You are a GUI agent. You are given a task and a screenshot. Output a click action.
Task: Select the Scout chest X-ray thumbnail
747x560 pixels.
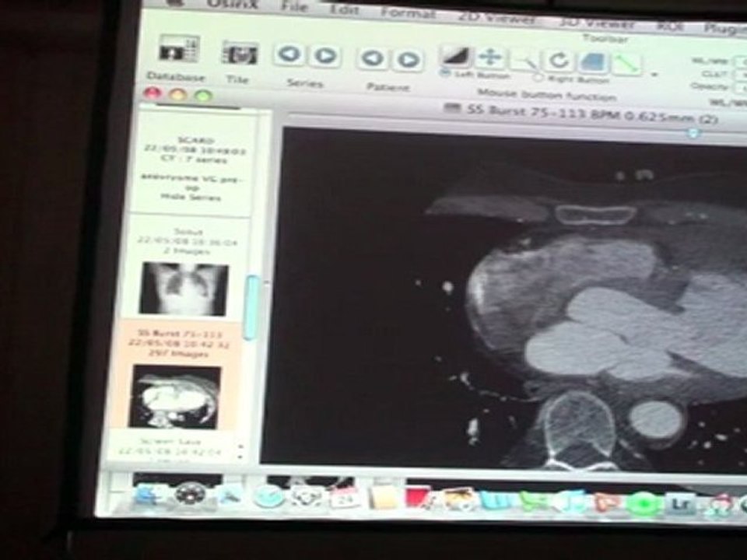pyautogui.click(x=184, y=289)
